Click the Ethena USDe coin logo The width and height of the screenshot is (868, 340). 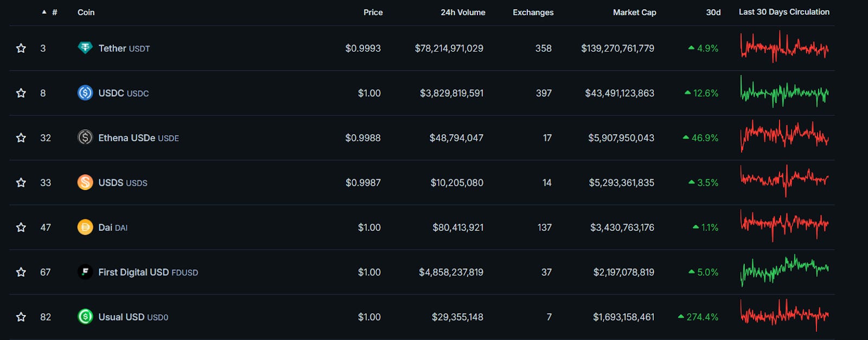point(85,138)
